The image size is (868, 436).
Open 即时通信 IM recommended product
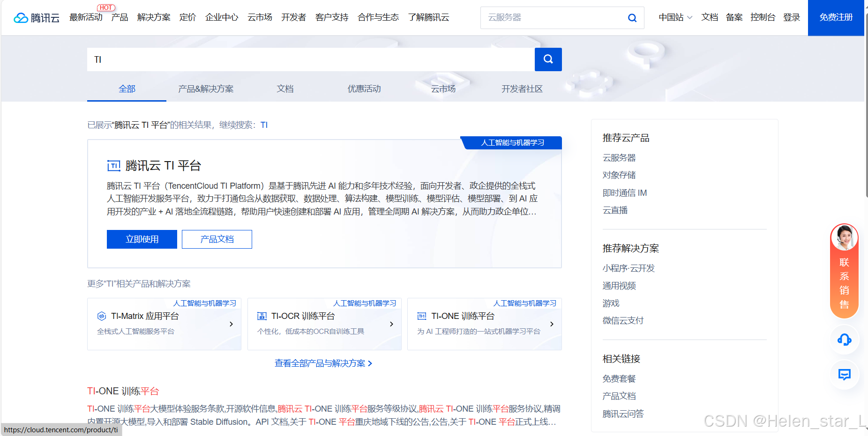click(625, 193)
